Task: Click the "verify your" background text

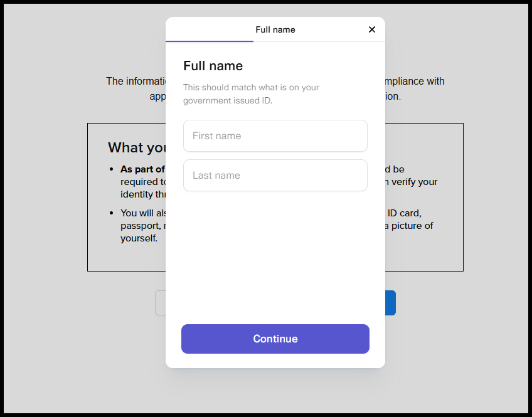Action: click(414, 182)
